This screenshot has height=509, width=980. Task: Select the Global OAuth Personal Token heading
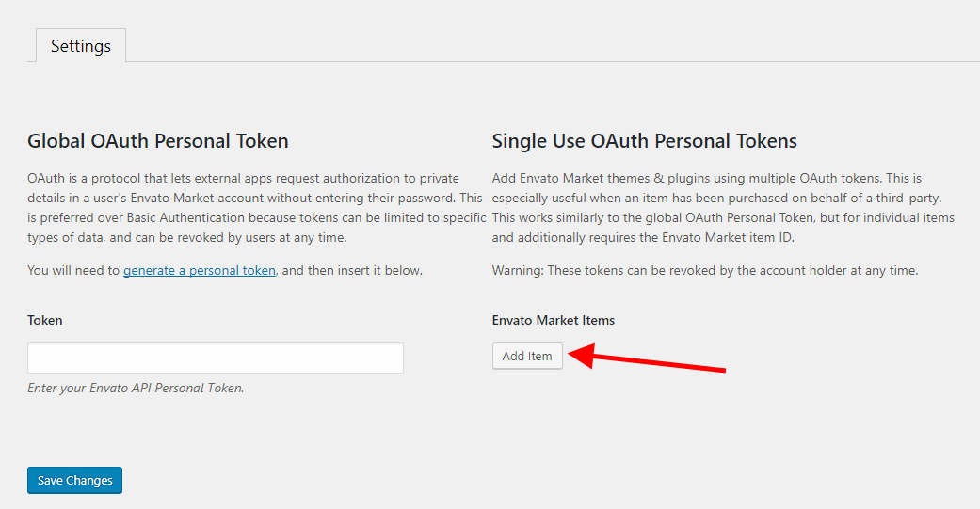(158, 141)
